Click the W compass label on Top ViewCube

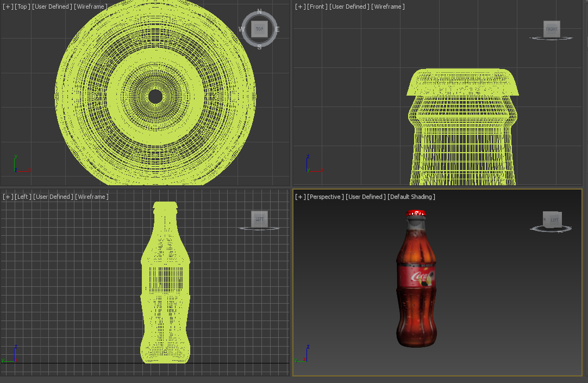click(241, 29)
